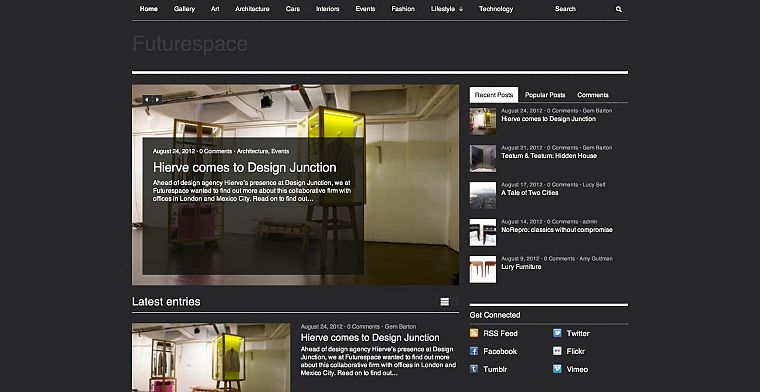Open the RSS Feed icon

pos(474,333)
